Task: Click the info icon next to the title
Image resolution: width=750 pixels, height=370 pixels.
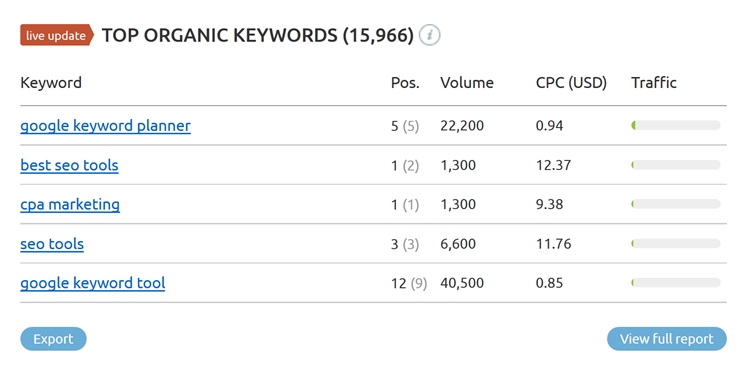Action: click(430, 35)
